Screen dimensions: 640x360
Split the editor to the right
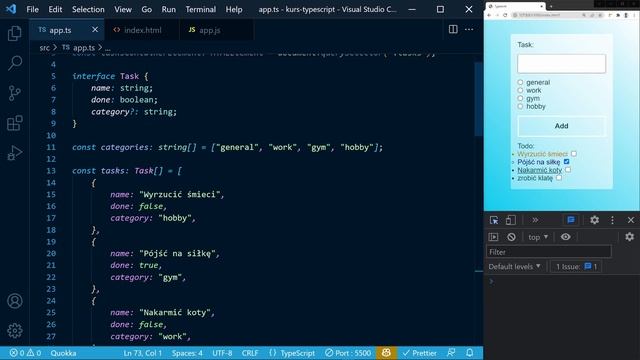tap(453, 29)
